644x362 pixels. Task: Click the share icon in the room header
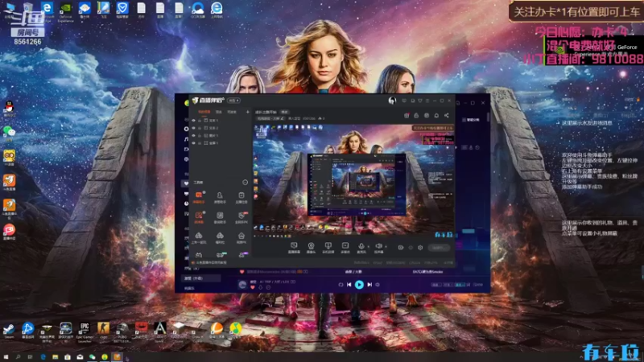point(447,116)
